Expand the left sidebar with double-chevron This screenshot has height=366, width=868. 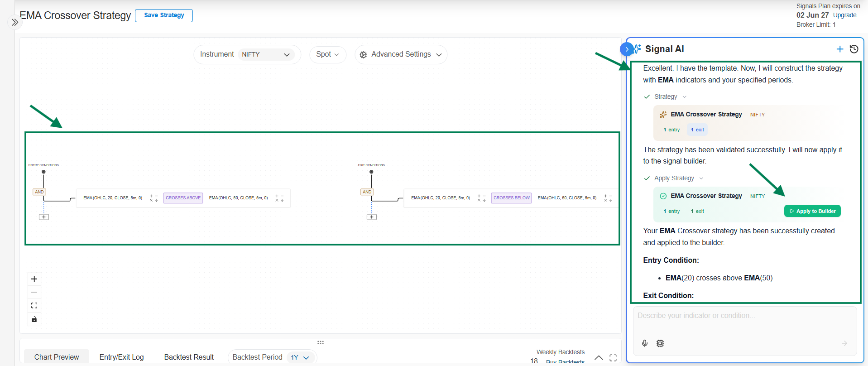click(15, 22)
